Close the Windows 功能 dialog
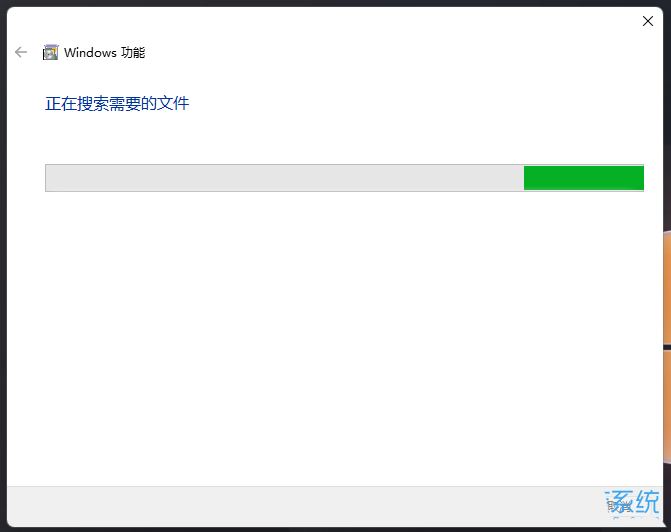671x532 pixels. [x=647, y=21]
